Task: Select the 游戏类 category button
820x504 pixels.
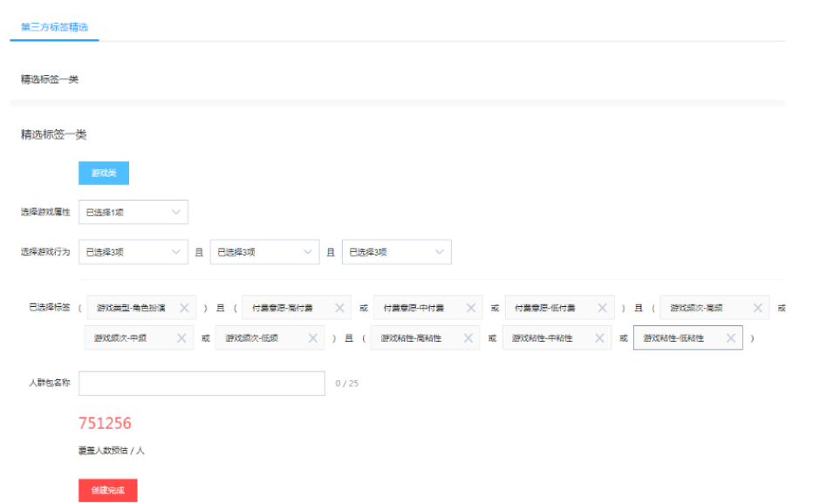Action: coord(104,174)
